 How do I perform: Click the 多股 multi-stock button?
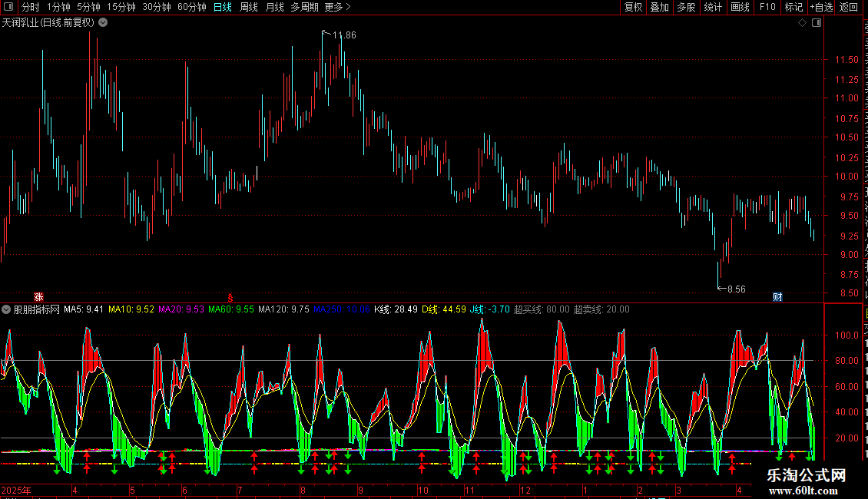pyautogui.click(x=687, y=7)
